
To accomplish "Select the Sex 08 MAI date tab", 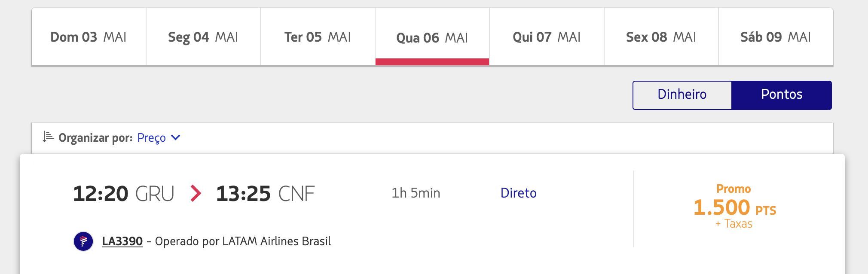I will tap(661, 37).
